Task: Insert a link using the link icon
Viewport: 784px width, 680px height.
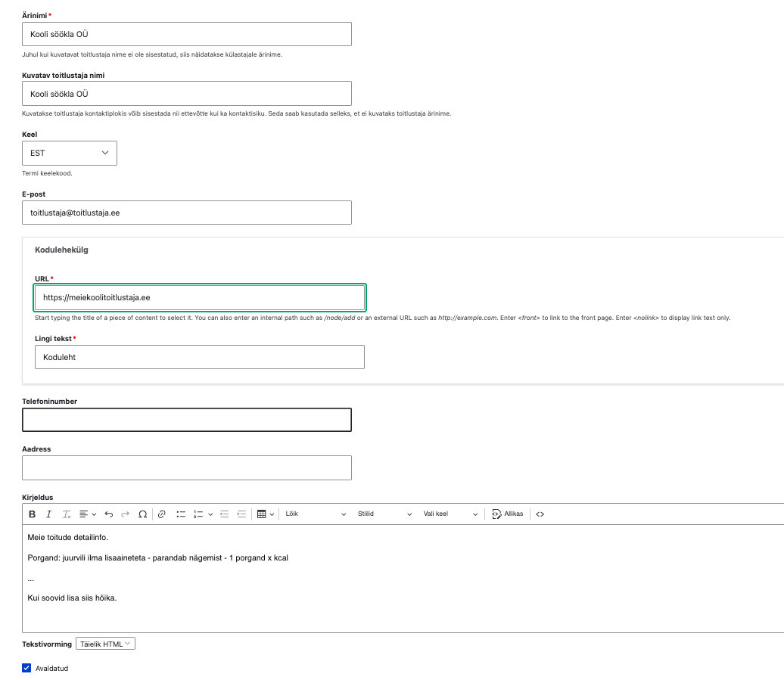Action: tap(161, 514)
